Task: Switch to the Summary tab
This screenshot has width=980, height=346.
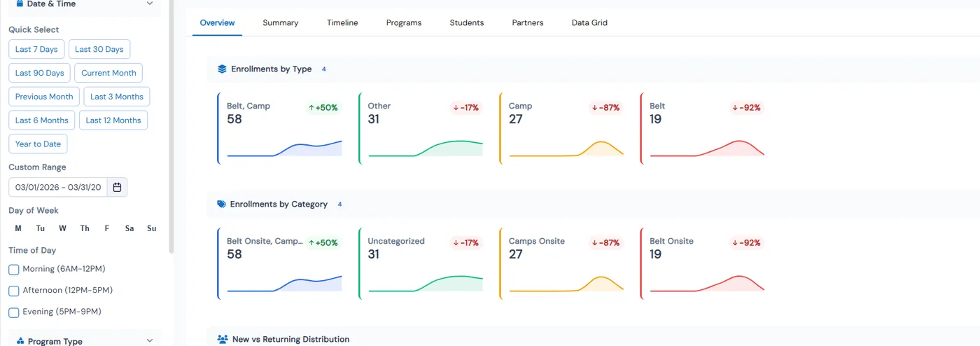Action: pyautogui.click(x=281, y=23)
